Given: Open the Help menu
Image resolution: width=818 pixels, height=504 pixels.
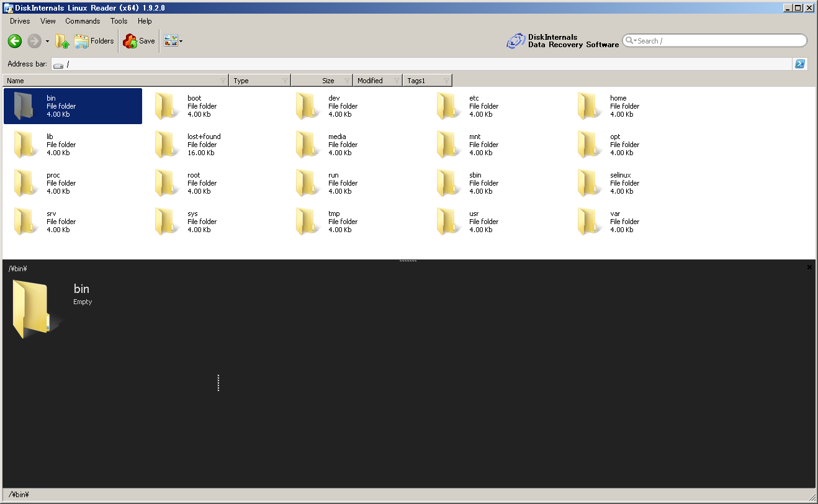Looking at the screenshot, I should tap(145, 21).
